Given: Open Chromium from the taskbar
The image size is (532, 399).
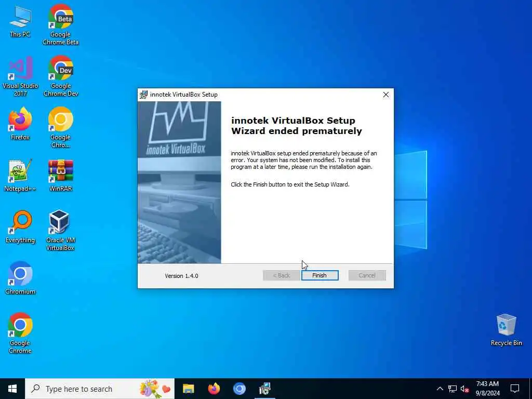Looking at the screenshot, I should [x=239, y=389].
